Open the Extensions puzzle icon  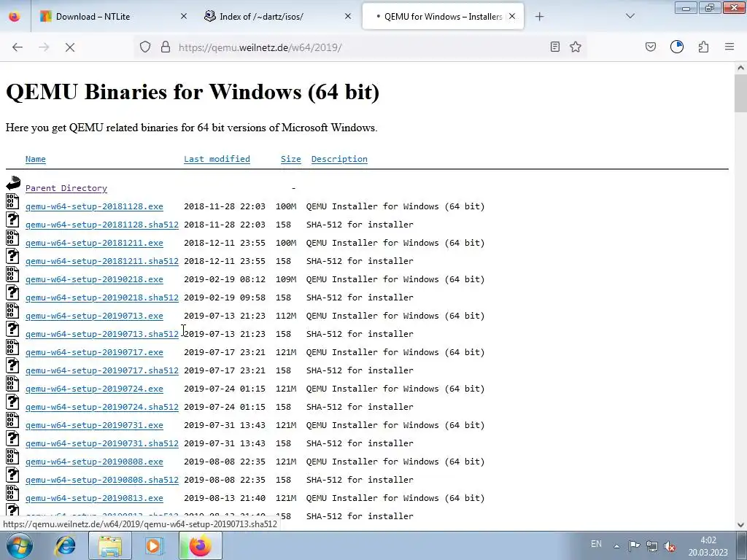[x=704, y=47]
